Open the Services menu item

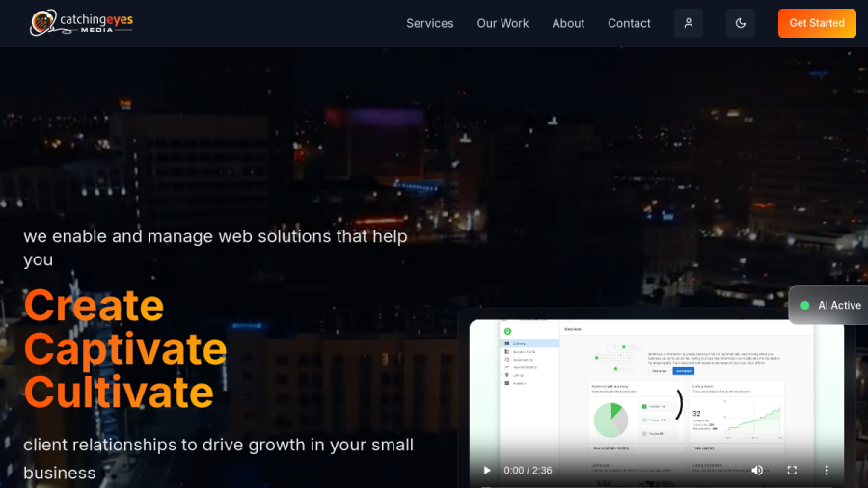(429, 23)
